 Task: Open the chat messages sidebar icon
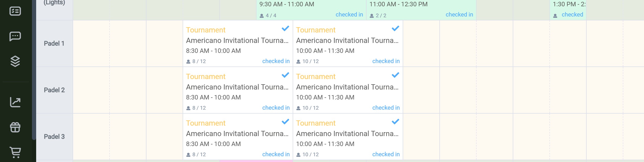click(15, 36)
